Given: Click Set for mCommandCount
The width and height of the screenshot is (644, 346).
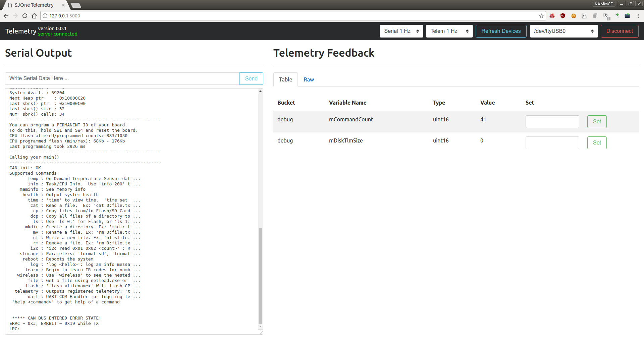Looking at the screenshot, I should [x=597, y=122].
